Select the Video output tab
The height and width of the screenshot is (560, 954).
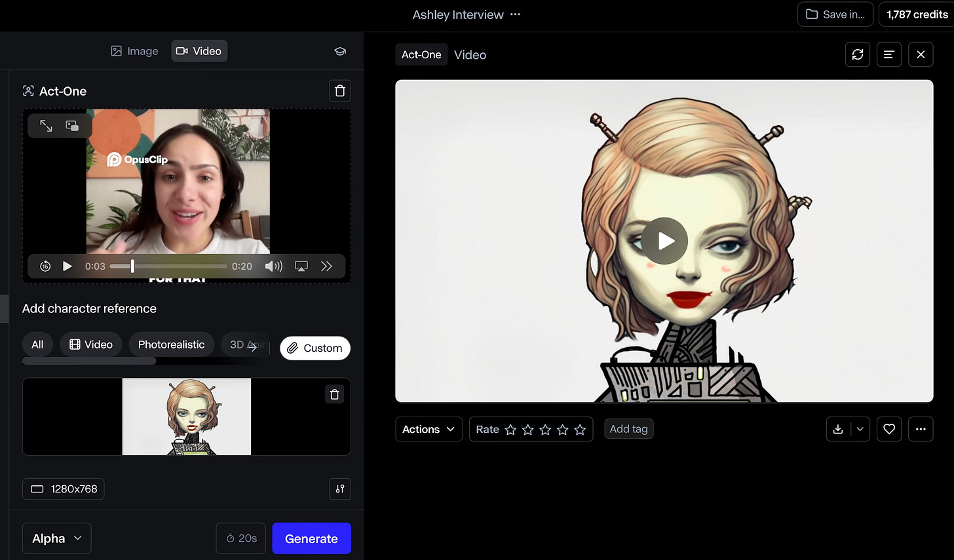click(470, 55)
